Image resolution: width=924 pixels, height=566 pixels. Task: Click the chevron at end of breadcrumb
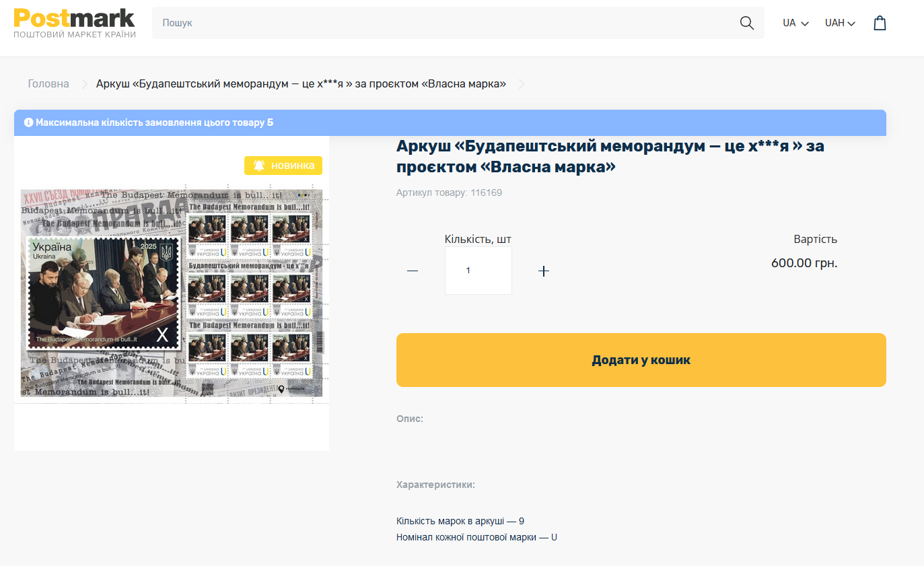click(522, 84)
